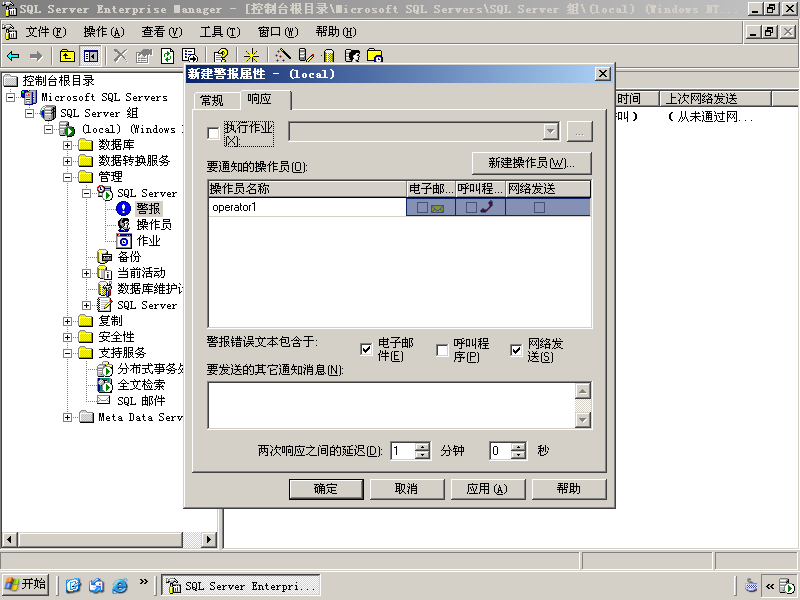This screenshot has width=800, height=600.
Task: Collapse the 支持服务 folder node
Action: (67, 353)
